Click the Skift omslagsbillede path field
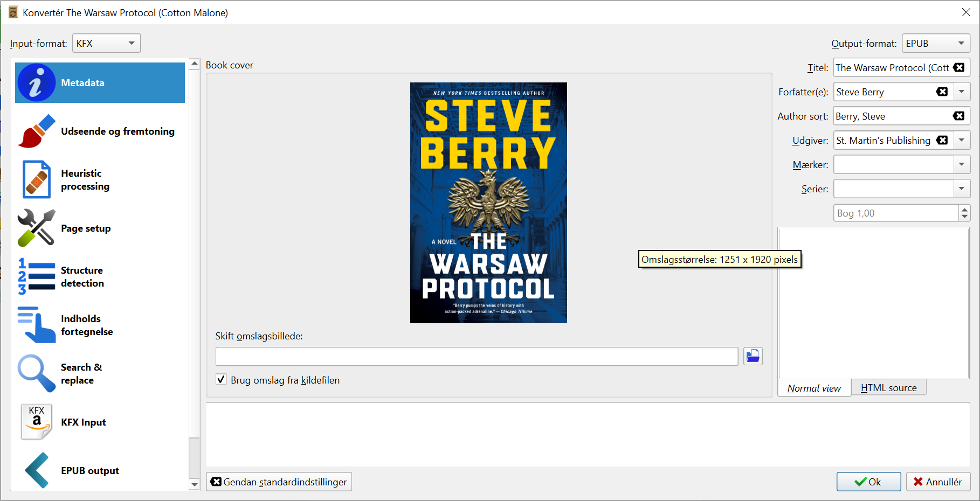 click(x=477, y=356)
